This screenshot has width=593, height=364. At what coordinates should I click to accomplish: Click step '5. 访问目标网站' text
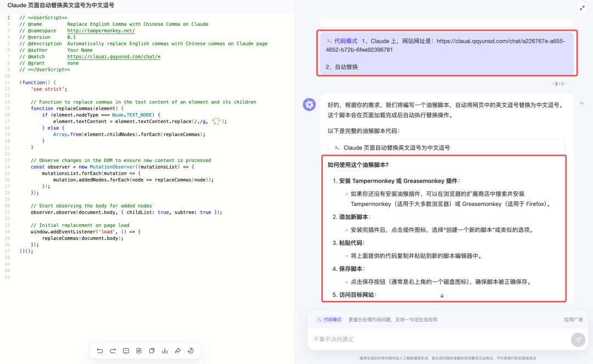click(x=354, y=295)
